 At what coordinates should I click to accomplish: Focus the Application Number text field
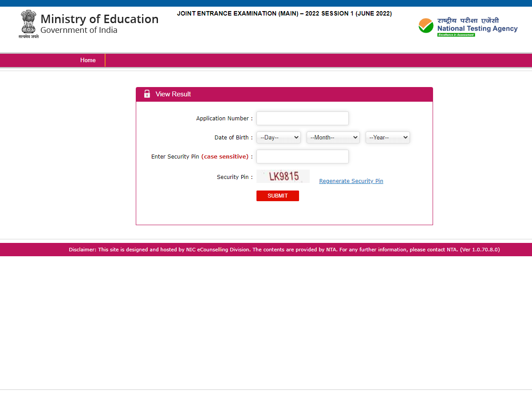click(302, 119)
